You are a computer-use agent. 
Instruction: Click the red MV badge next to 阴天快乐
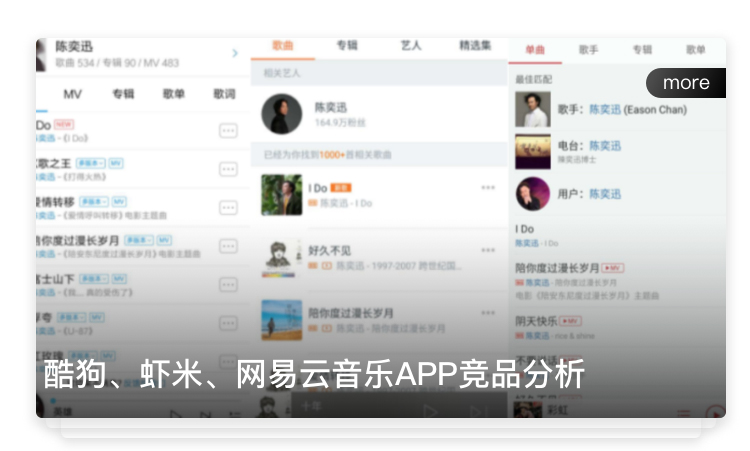571,321
